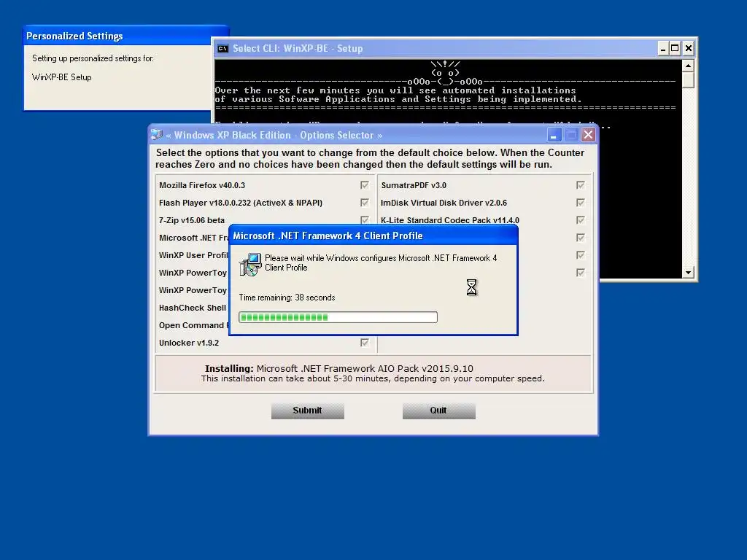Click the .NET Framework 4 Client Profile title bar

click(x=373, y=236)
